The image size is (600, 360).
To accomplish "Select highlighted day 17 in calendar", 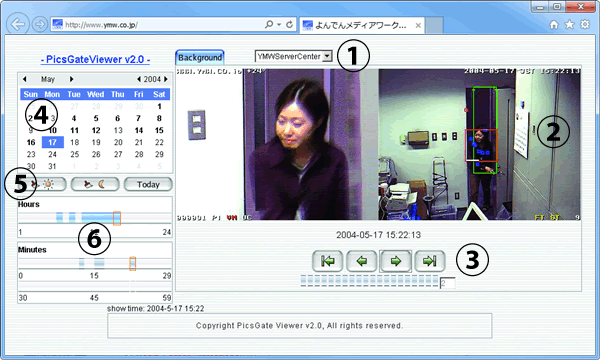I will coord(52,142).
